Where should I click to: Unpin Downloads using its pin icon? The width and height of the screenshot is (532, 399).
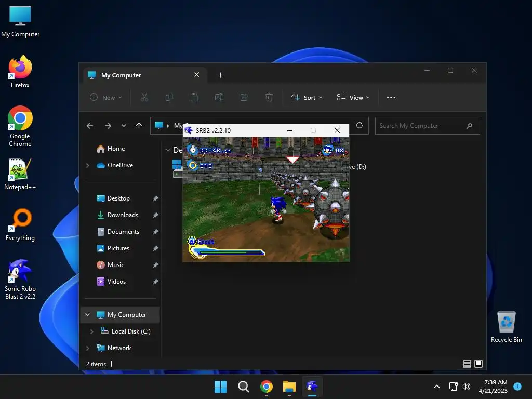pyautogui.click(x=155, y=215)
